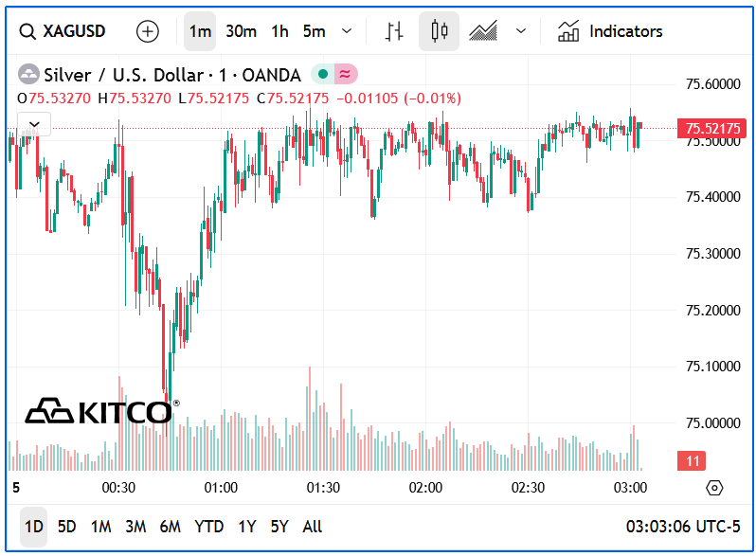
Task: Click the 75.60000 price axis label
Action: 713,84
